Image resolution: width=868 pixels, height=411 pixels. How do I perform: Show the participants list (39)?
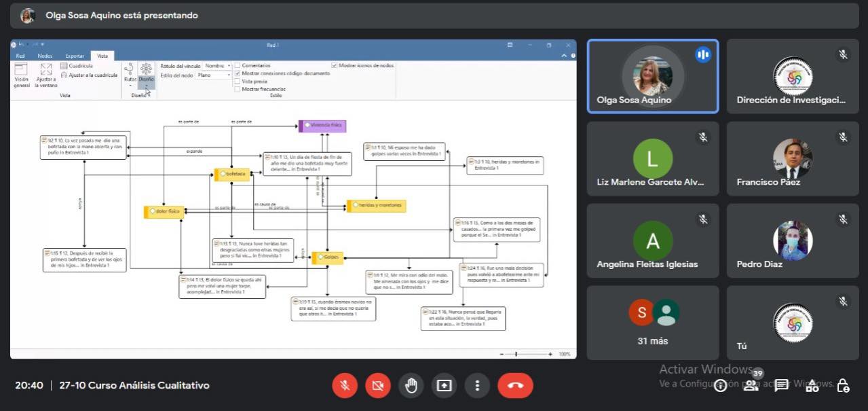(x=751, y=385)
